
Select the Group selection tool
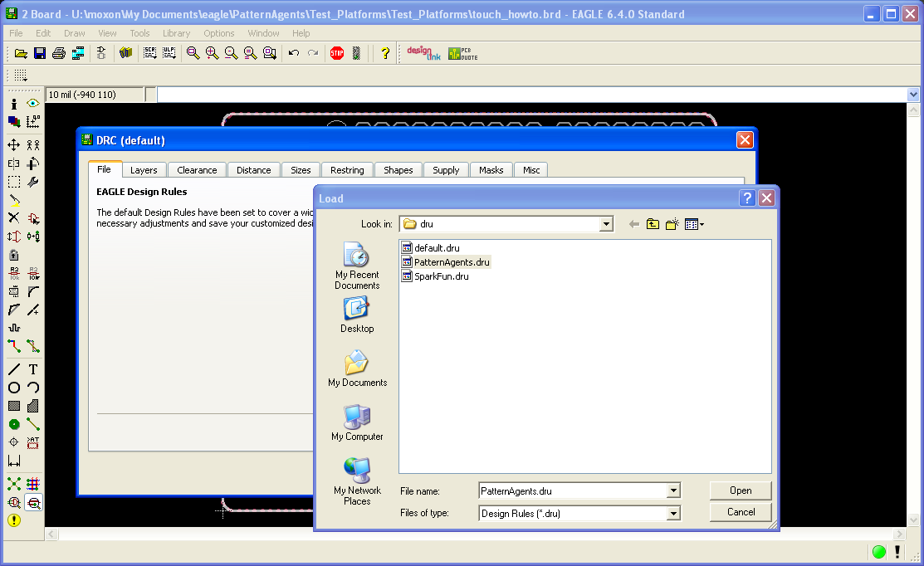click(14, 182)
